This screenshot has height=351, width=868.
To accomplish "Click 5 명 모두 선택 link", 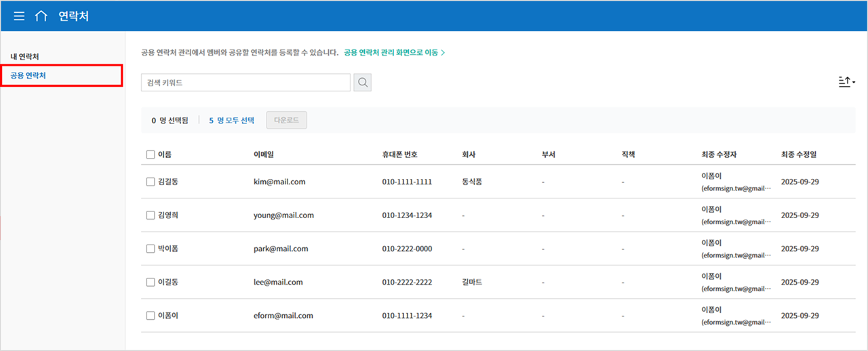I will coord(231,121).
